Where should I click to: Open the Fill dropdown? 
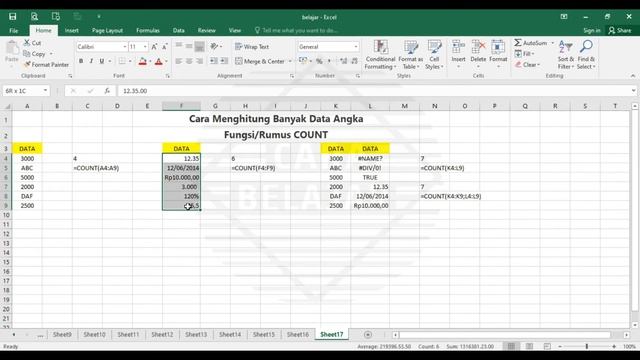tap(524, 54)
